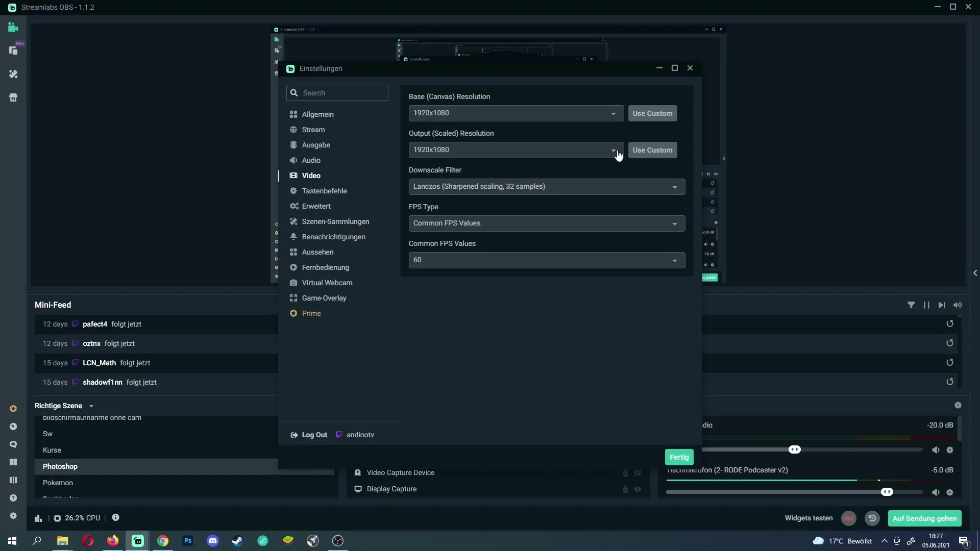Open performance stats bar chart icon
Viewport: 980px width, 551px height.
tap(38, 518)
